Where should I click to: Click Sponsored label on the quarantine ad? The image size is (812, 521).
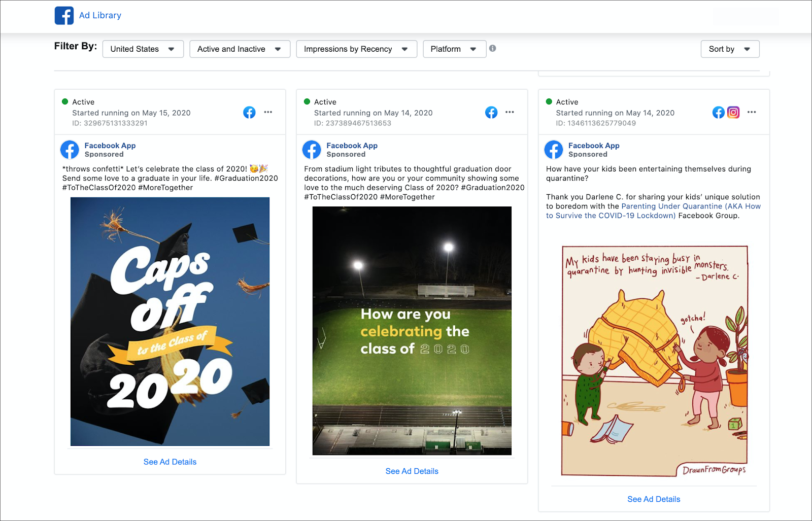pos(588,154)
